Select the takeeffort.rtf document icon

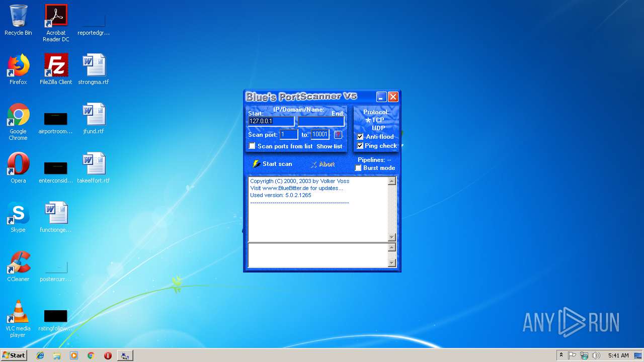pos(94,168)
